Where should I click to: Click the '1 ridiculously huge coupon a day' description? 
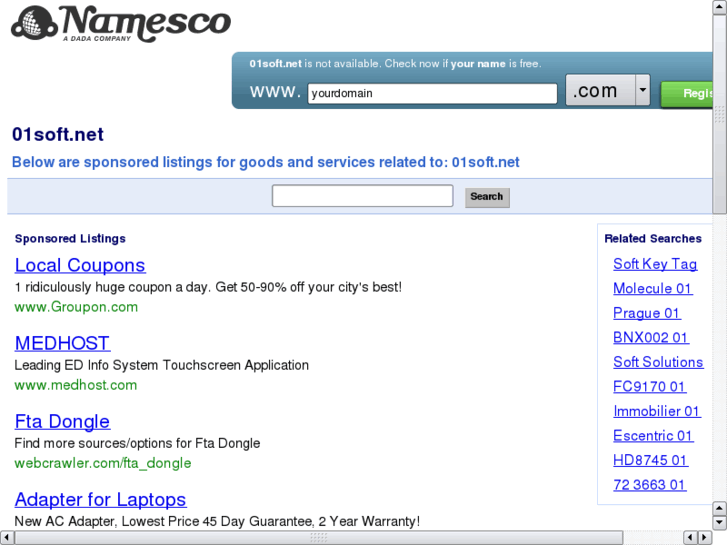click(x=208, y=287)
